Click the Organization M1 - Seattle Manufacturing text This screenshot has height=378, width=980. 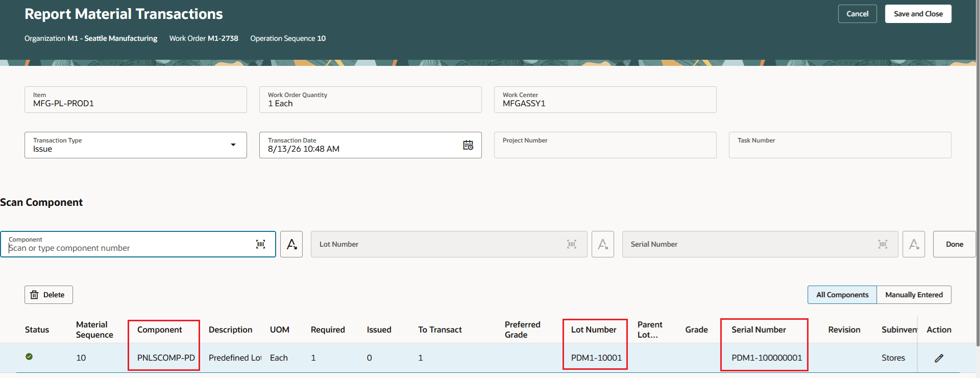point(91,38)
